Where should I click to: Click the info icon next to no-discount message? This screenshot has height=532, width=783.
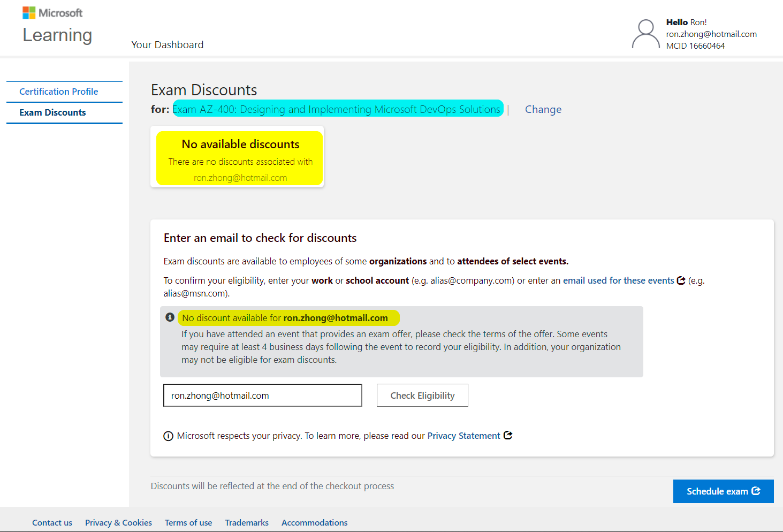pos(170,317)
